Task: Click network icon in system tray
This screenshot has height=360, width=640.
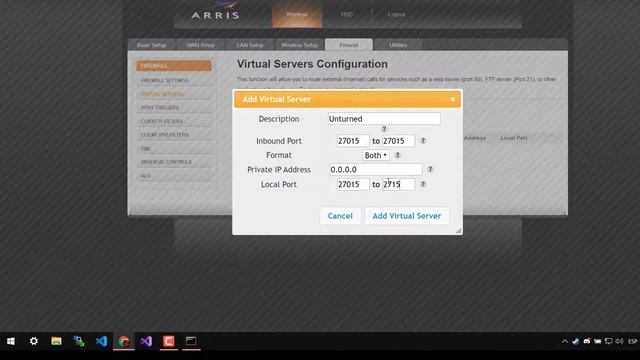Action: (x=609, y=341)
